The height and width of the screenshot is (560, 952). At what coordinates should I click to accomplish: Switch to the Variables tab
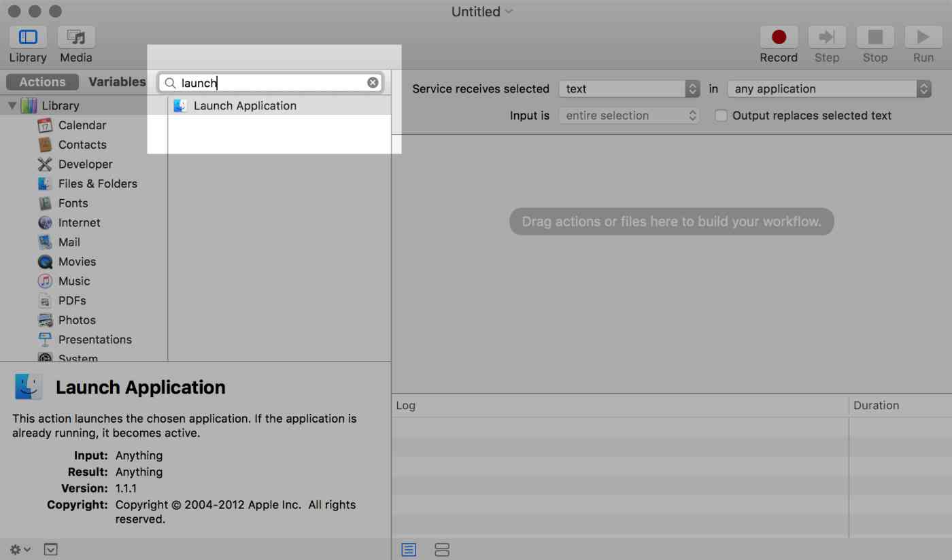pyautogui.click(x=117, y=82)
